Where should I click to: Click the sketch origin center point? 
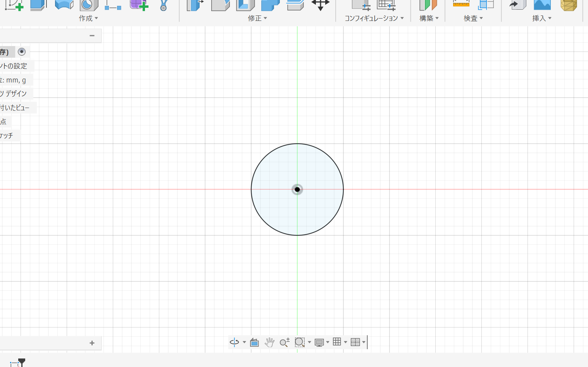(x=297, y=189)
